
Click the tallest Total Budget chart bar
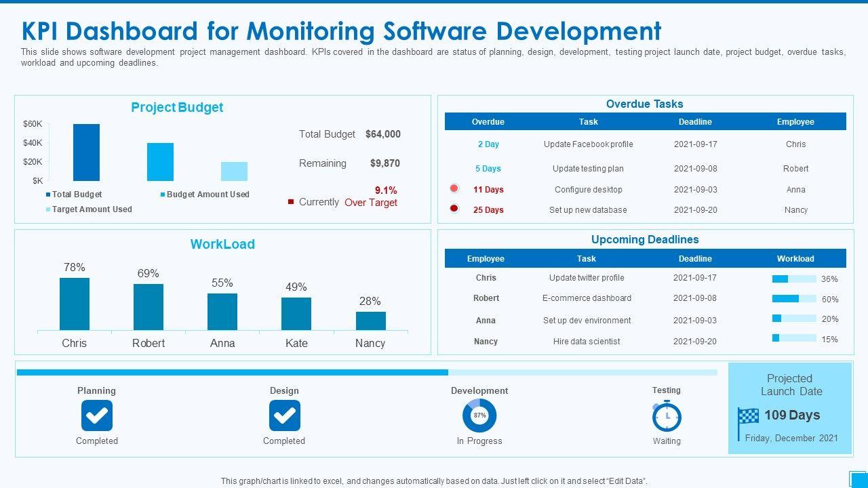(x=86, y=152)
